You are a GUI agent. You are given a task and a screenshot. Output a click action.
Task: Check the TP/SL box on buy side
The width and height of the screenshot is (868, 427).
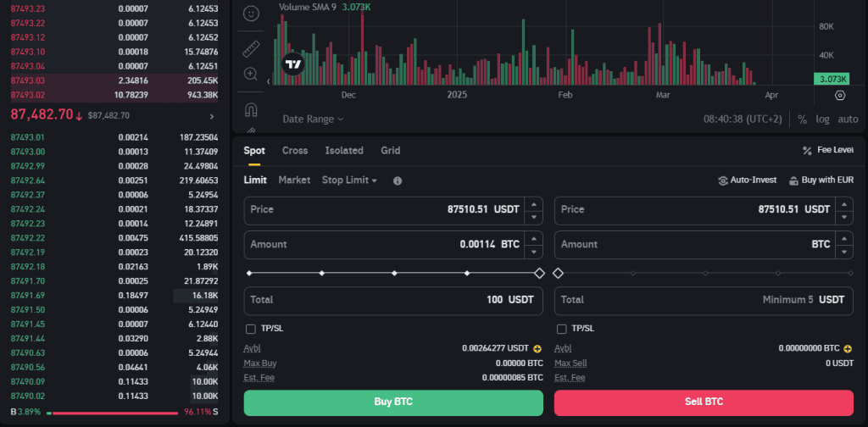tap(251, 329)
